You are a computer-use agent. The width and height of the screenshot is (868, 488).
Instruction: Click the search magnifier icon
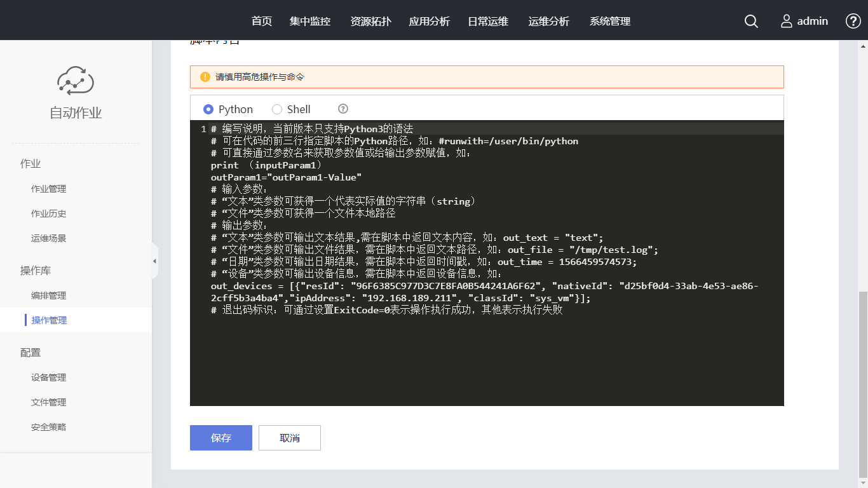(751, 22)
